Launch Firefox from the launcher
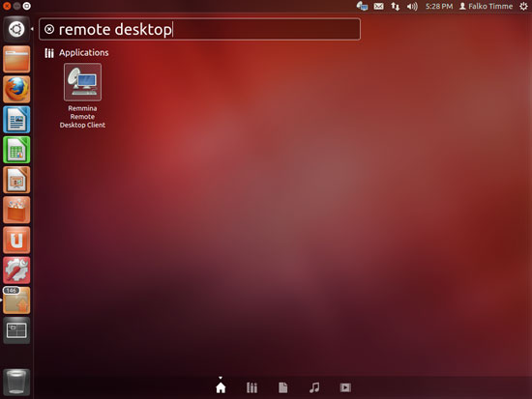The image size is (532, 399). (x=16, y=90)
